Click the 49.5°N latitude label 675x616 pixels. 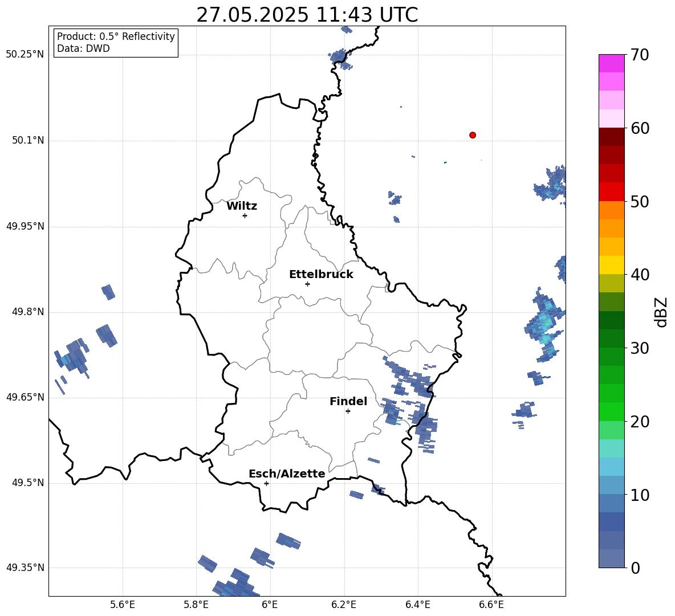click(x=29, y=483)
